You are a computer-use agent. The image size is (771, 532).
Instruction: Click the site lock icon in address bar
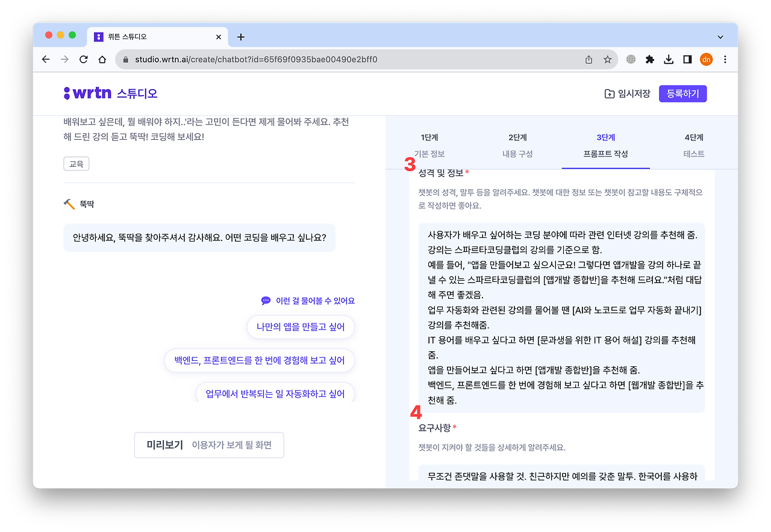[x=126, y=60]
